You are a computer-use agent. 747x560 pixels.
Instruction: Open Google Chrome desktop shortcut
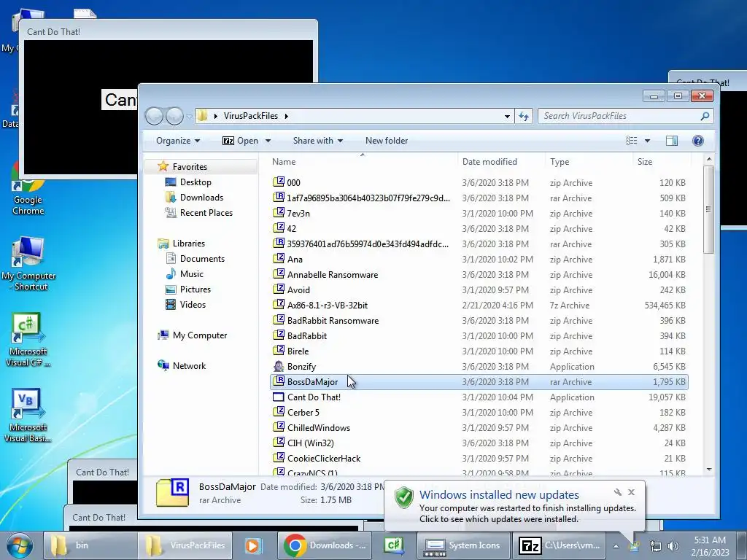(x=28, y=190)
